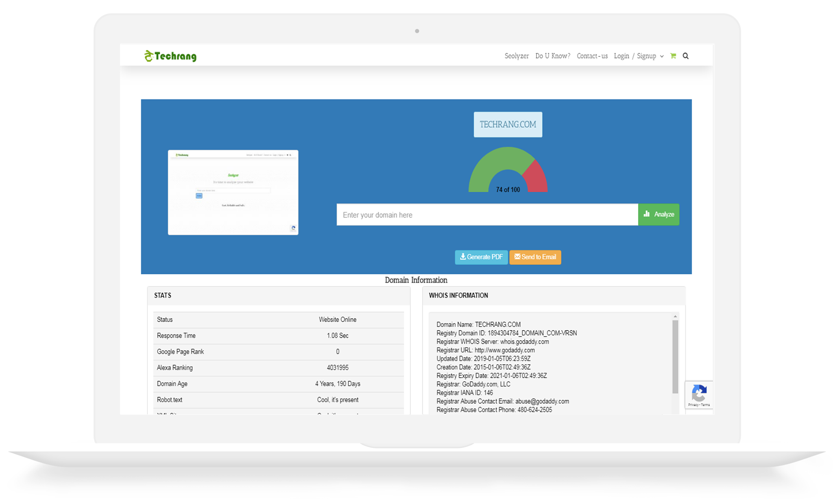Select the Status row in Stats
This screenshot has height=504, width=833.
(x=279, y=320)
